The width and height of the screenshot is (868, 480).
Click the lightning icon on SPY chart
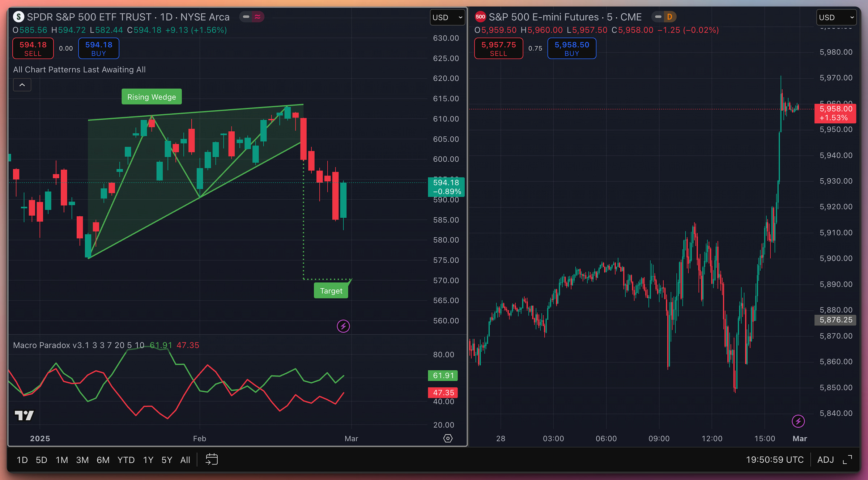coord(343,326)
